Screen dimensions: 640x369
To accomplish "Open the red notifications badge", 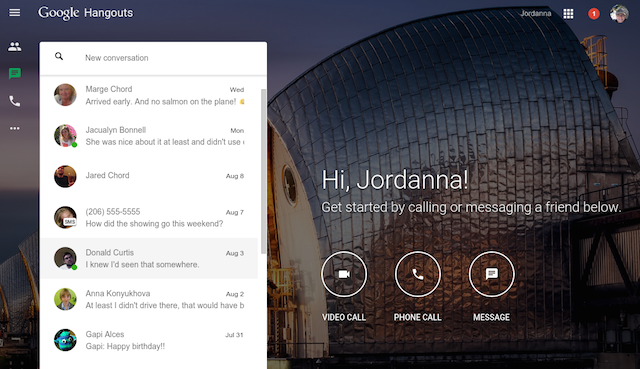I will coord(594,14).
